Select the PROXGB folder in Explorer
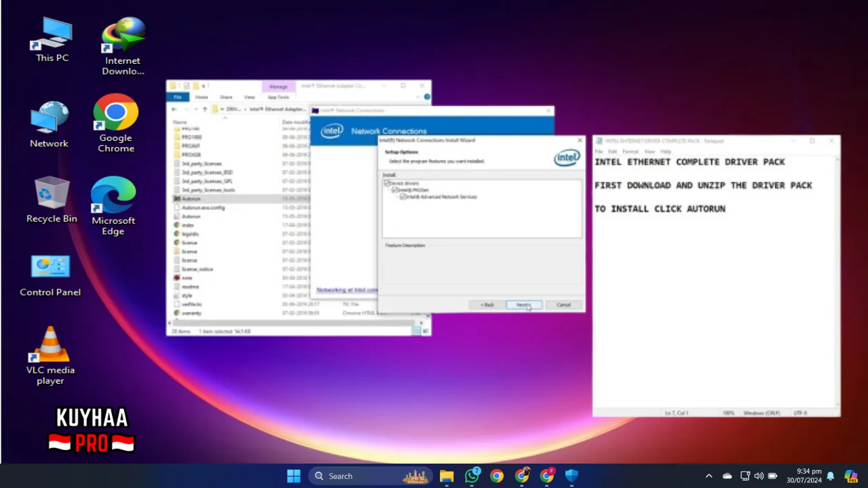Screen dimensions: 868x488 191,155
